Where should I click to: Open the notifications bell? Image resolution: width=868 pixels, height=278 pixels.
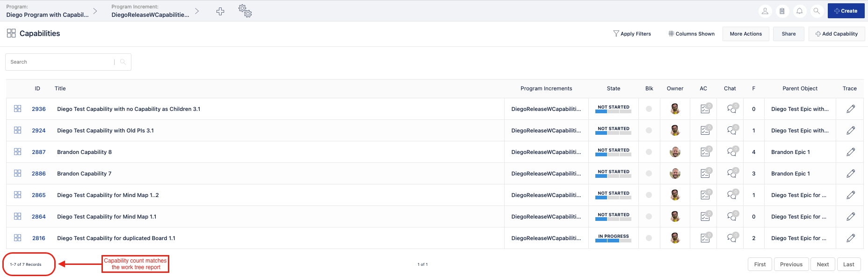800,11
